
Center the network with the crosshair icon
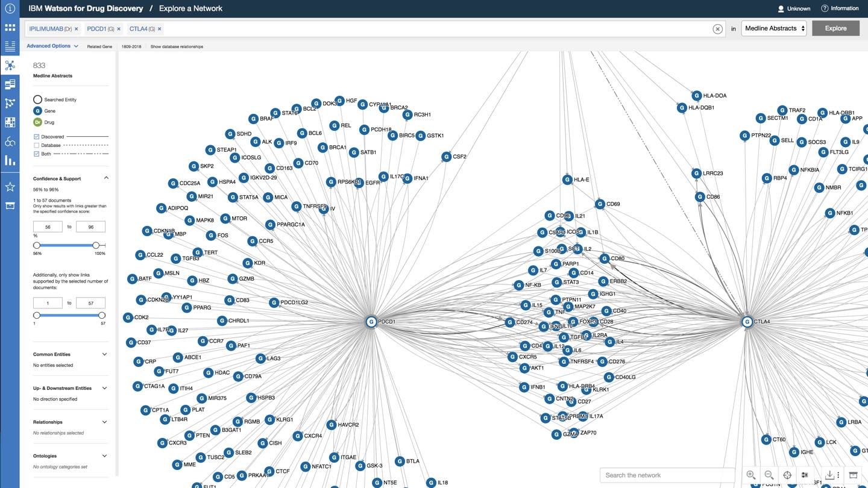coord(787,475)
